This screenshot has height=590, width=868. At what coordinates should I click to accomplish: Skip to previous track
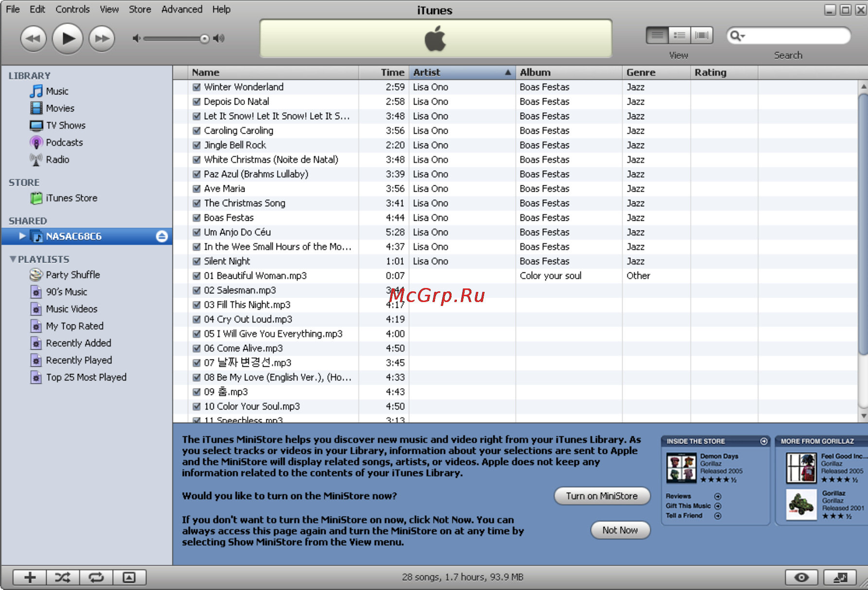[33, 38]
